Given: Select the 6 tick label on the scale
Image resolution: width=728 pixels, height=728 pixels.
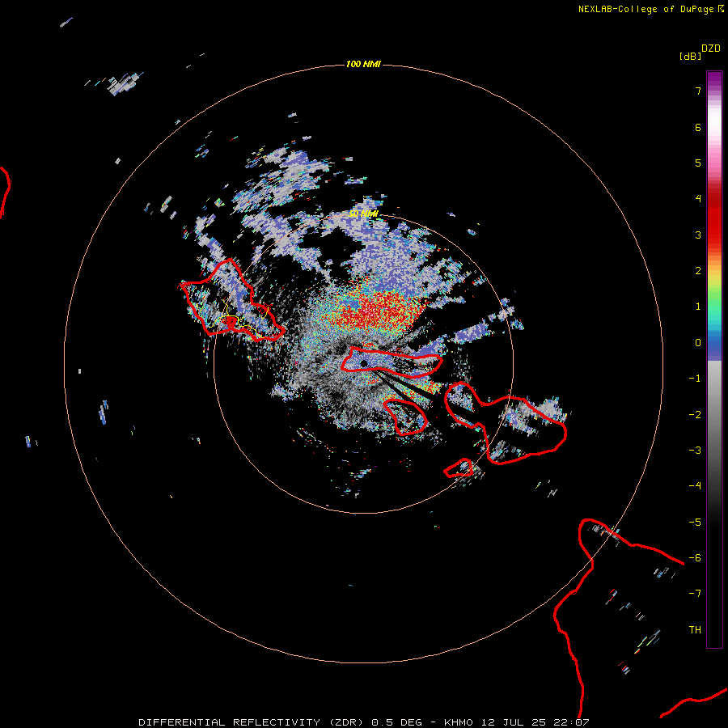Looking at the screenshot, I should tap(698, 127).
